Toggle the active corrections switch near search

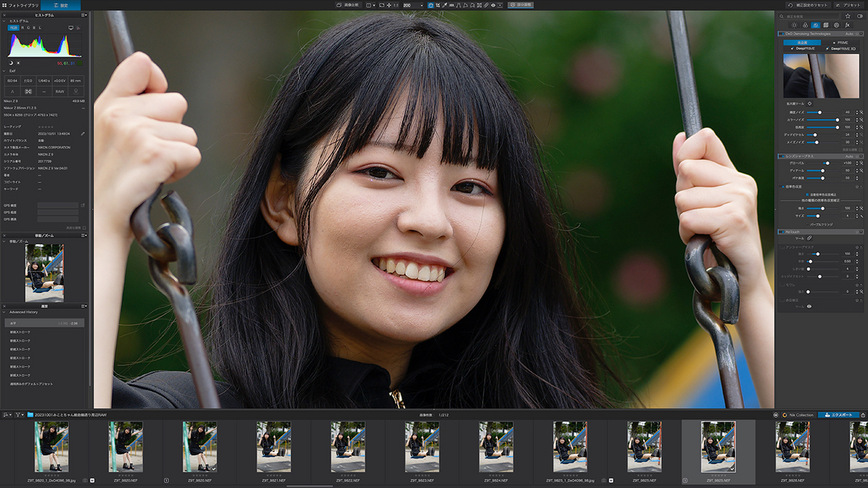860,16
